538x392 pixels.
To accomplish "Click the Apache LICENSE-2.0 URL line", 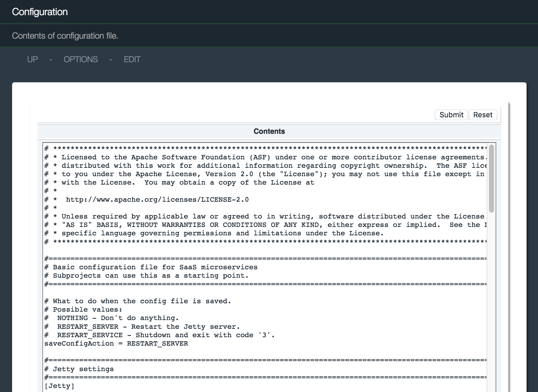I will pos(157,200).
